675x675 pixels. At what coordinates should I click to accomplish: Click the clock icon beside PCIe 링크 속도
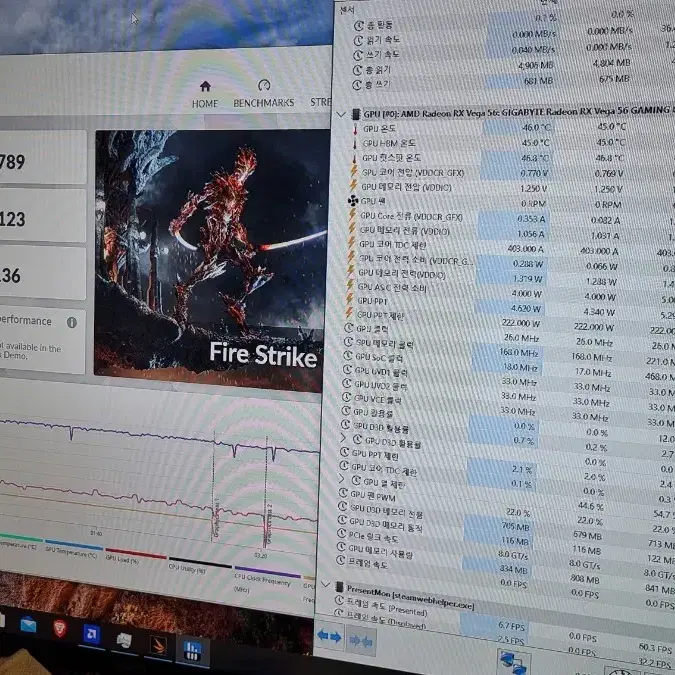341,533
